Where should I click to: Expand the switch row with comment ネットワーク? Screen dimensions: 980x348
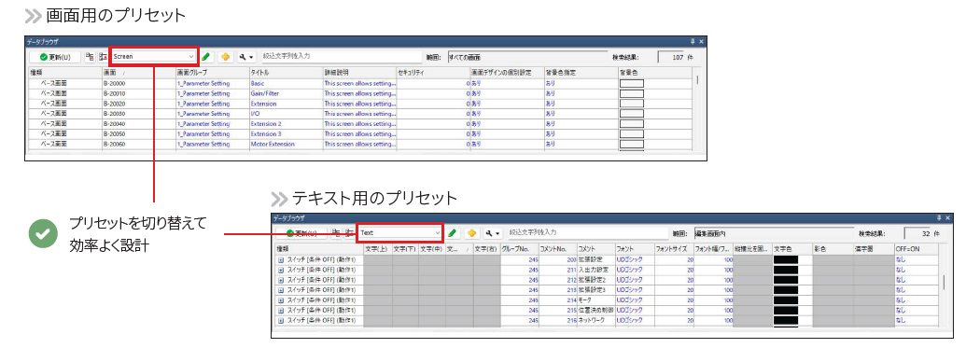(281, 321)
